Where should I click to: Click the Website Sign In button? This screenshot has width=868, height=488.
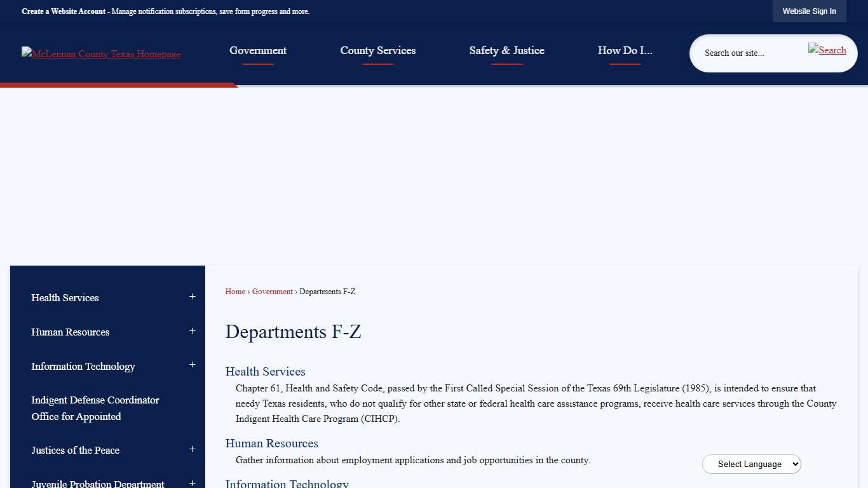coord(809,11)
